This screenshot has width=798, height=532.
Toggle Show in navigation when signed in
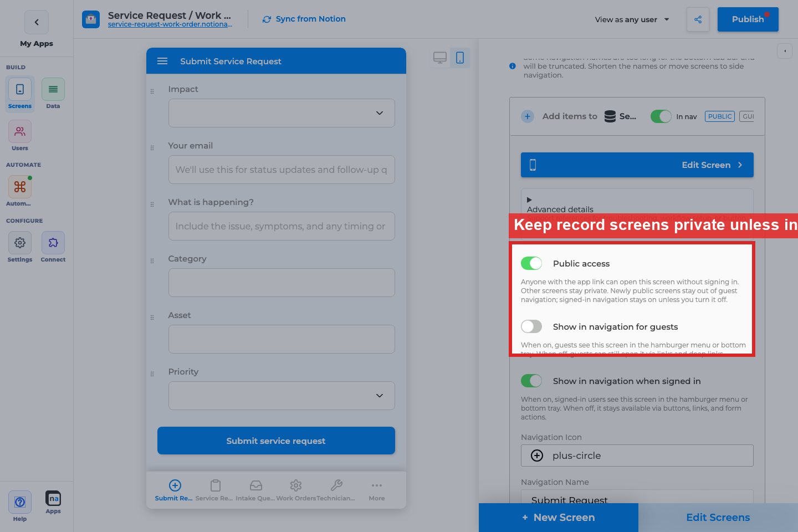coord(531,381)
